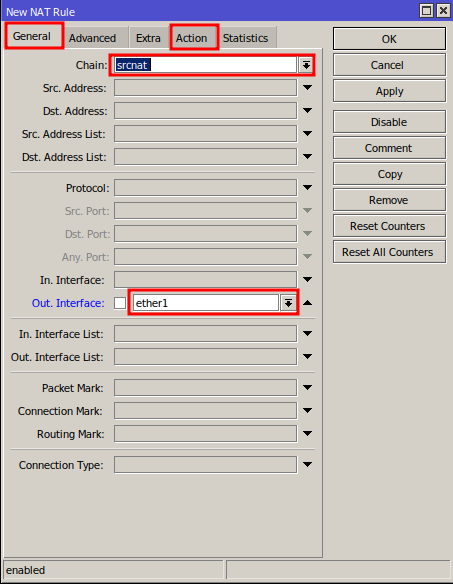Expand the Dst. Address field

click(x=307, y=111)
